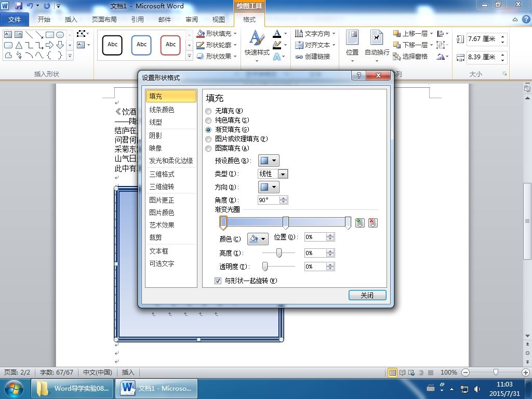532x399 pixels.
Task: Click the Close (关闭) button in dialog
Action: [x=367, y=295]
